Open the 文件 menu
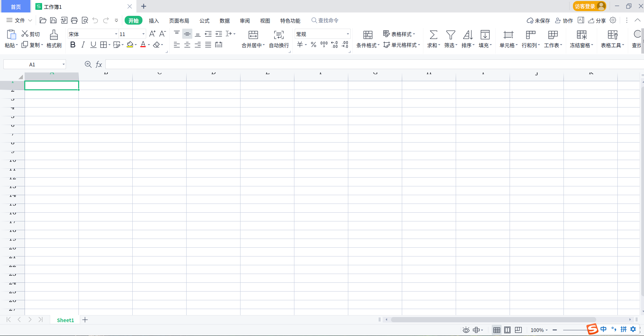The image size is (644, 336). pyautogui.click(x=19, y=20)
